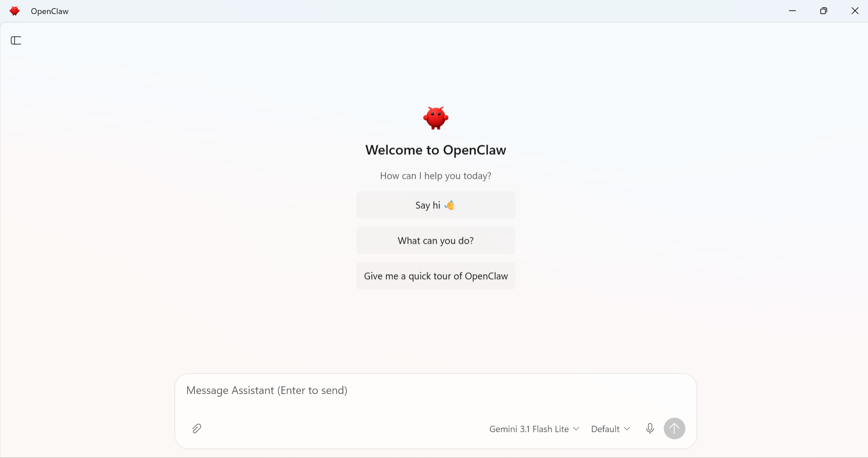Screen dimensions: 868x458
Task: Attach a file with the paperclip icon
Action: tap(197, 428)
